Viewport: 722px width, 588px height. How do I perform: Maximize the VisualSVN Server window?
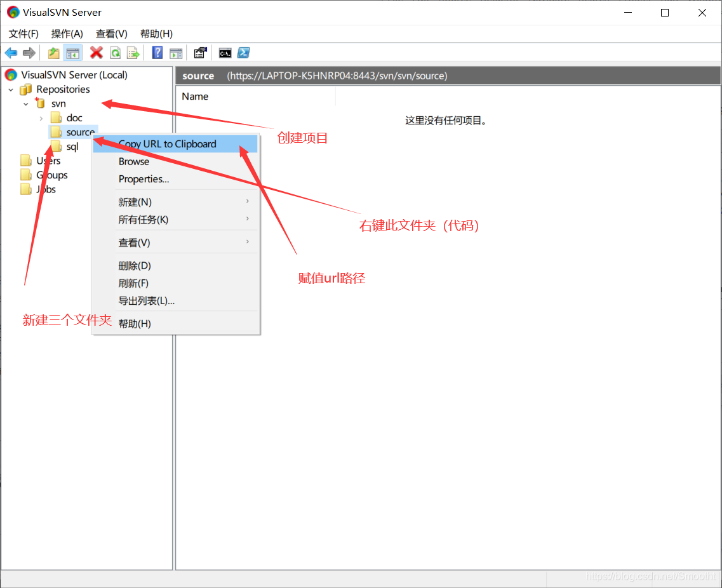click(665, 13)
